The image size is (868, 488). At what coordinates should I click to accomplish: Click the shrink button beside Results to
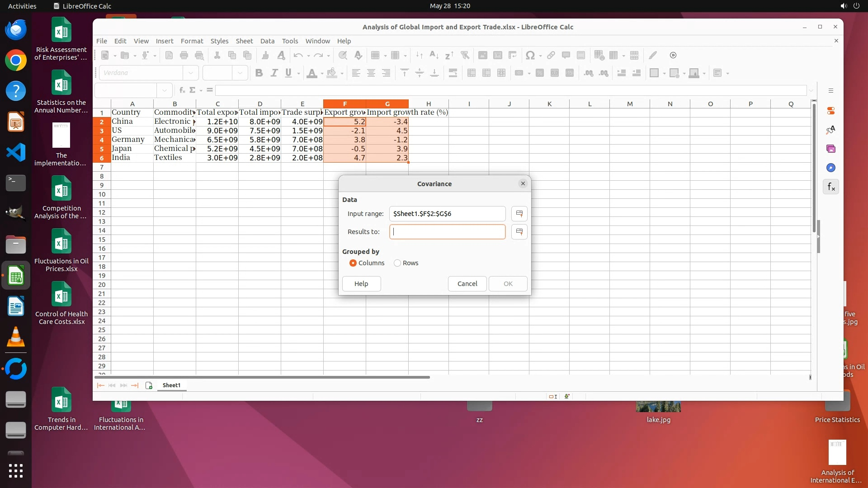[x=519, y=232]
